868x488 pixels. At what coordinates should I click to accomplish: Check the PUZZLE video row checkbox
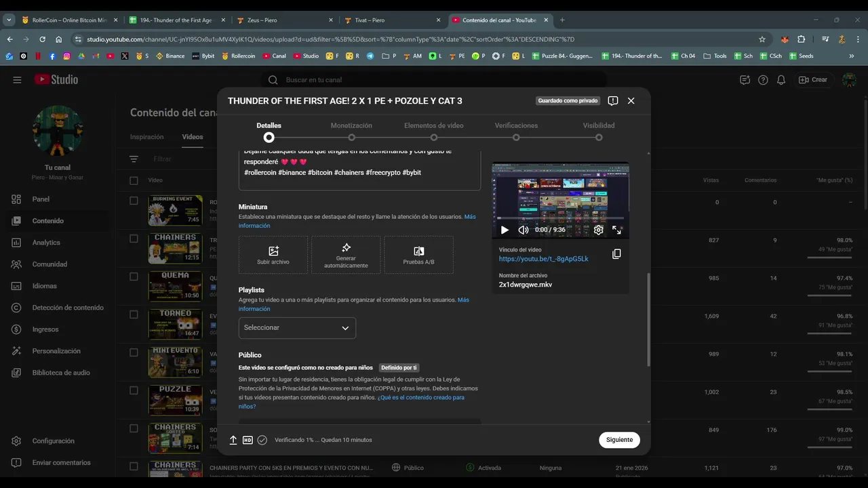(134, 390)
